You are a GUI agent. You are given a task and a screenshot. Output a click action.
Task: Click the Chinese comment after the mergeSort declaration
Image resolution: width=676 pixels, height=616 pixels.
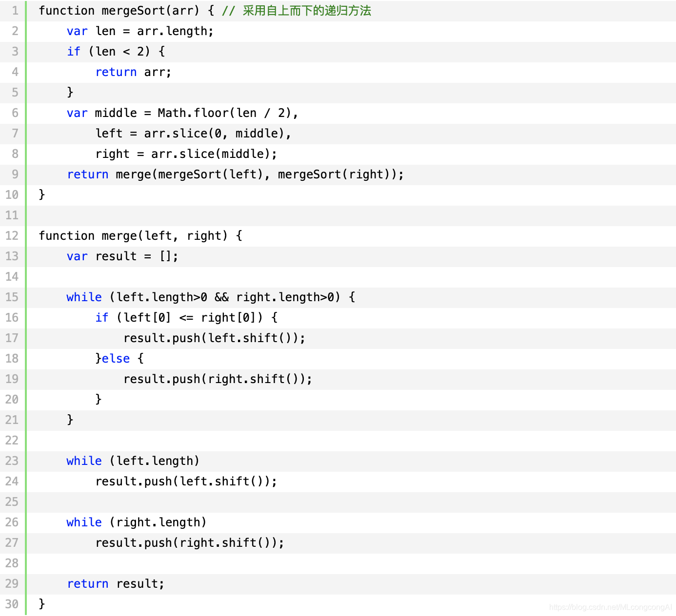click(x=297, y=11)
